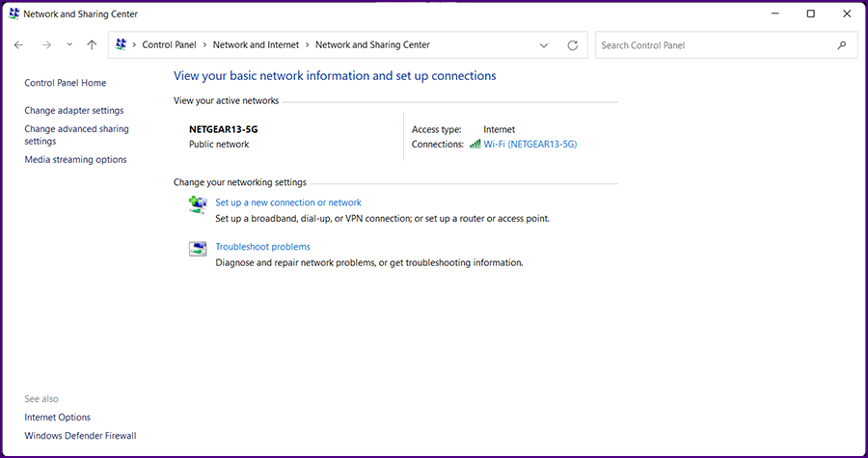Image resolution: width=868 pixels, height=458 pixels.
Task: Open Windows Defender Firewall link
Action: (80, 436)
